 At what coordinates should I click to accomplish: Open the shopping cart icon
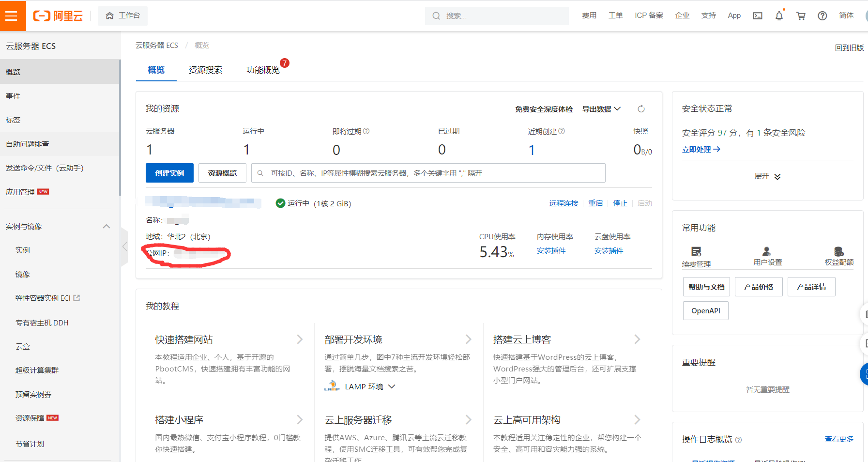click(801, 16)
